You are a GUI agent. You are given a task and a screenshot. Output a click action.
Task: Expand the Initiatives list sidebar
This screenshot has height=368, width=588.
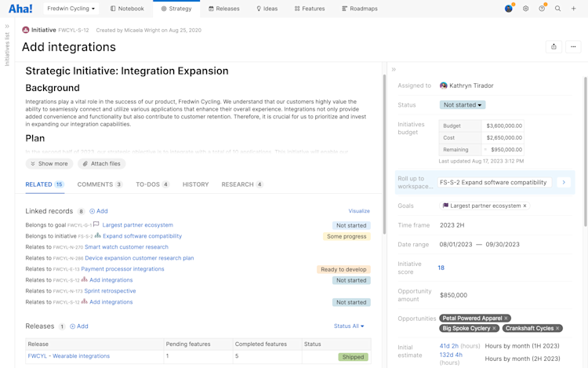tap(7, 26)
